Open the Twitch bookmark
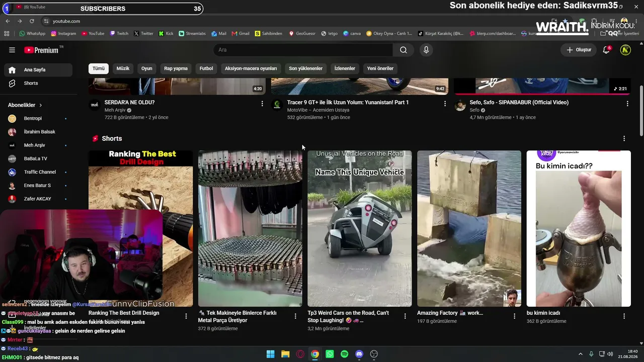This screenshot has height=362, width=644. [x=119, y=34]
